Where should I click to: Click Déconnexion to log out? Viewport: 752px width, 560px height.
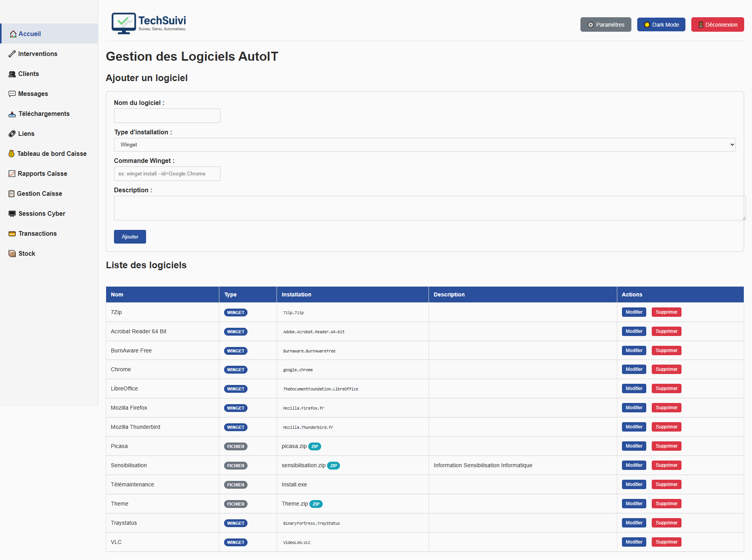click(717, 24)
